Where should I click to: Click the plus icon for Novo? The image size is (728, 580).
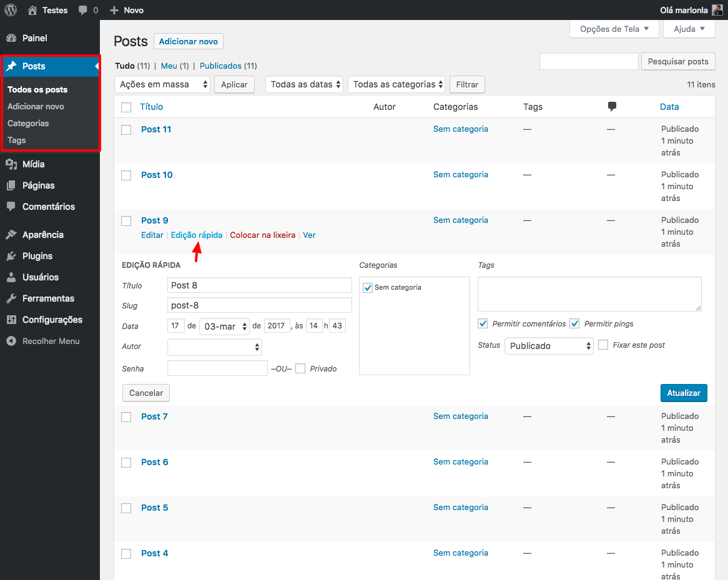(114, 10)
